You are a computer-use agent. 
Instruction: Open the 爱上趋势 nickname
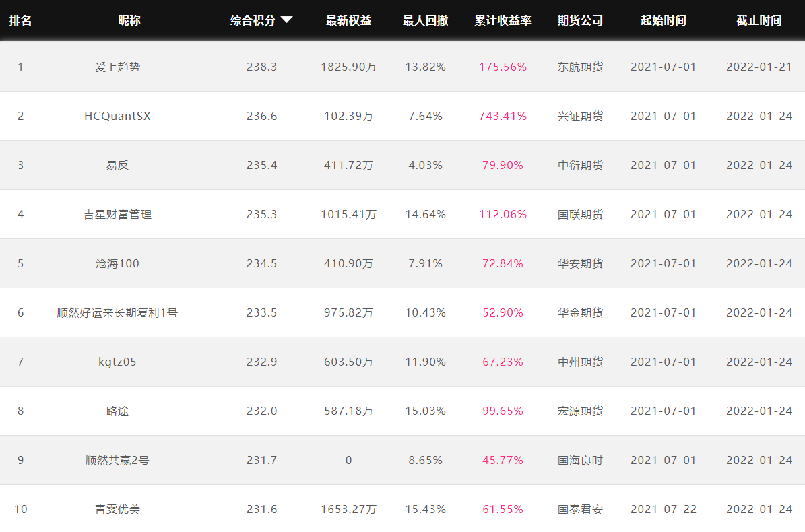(x=118, y=67)
